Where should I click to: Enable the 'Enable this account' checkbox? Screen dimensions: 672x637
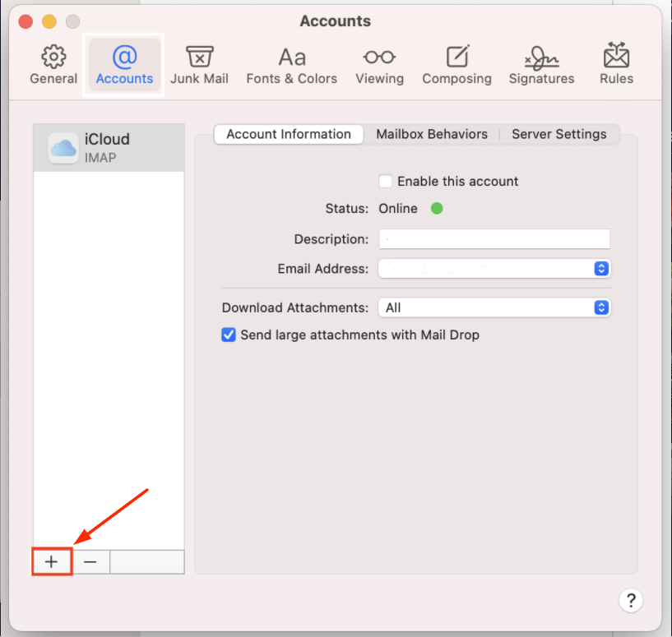[385, 181]
